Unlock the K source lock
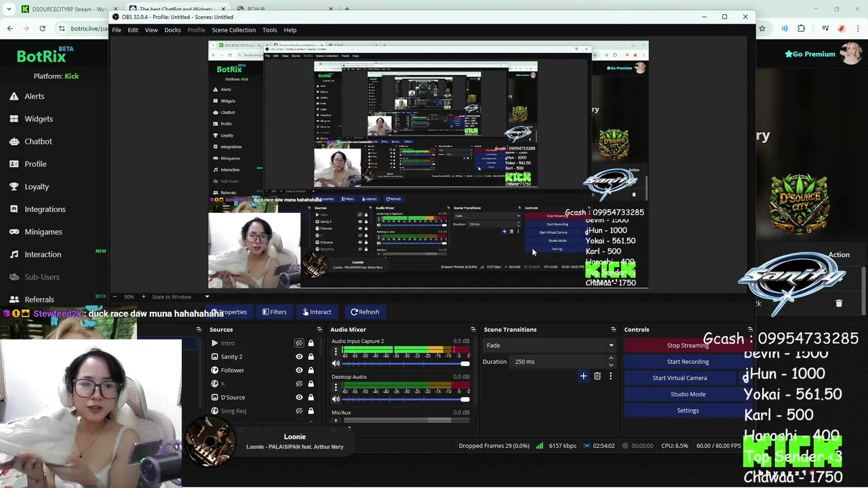Viewport: 868px width, 488px height. 311,384
